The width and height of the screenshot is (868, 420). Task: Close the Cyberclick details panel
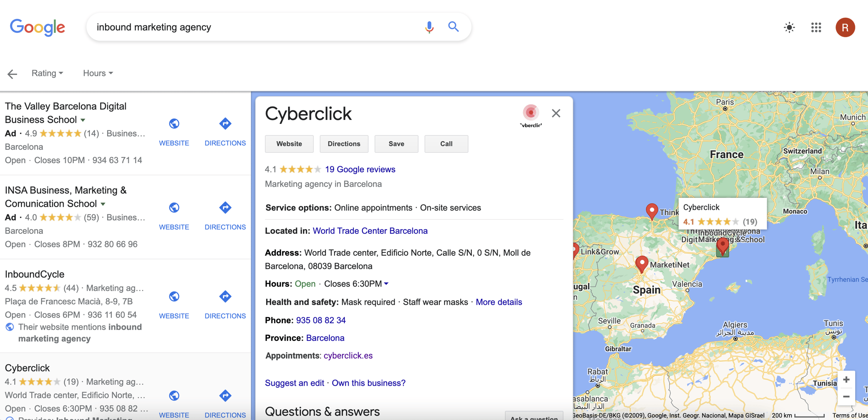pyautogui.click(x=556, y=113)
